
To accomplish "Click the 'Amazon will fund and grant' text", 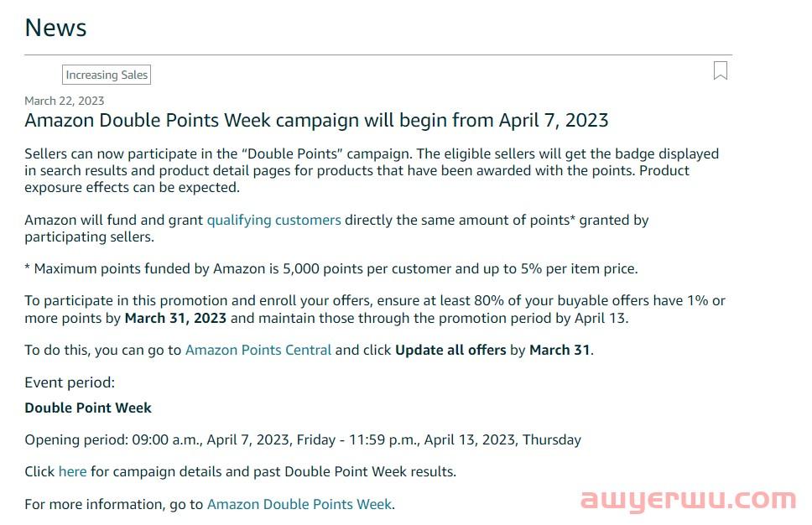I will click(x=114, y=220).
